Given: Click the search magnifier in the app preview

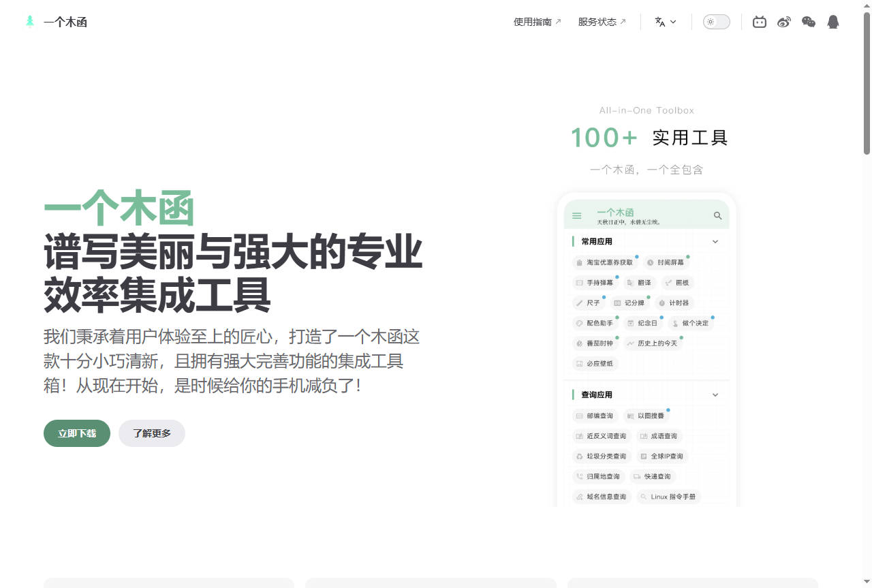Looking at the screenshot, I should (717, 215).
